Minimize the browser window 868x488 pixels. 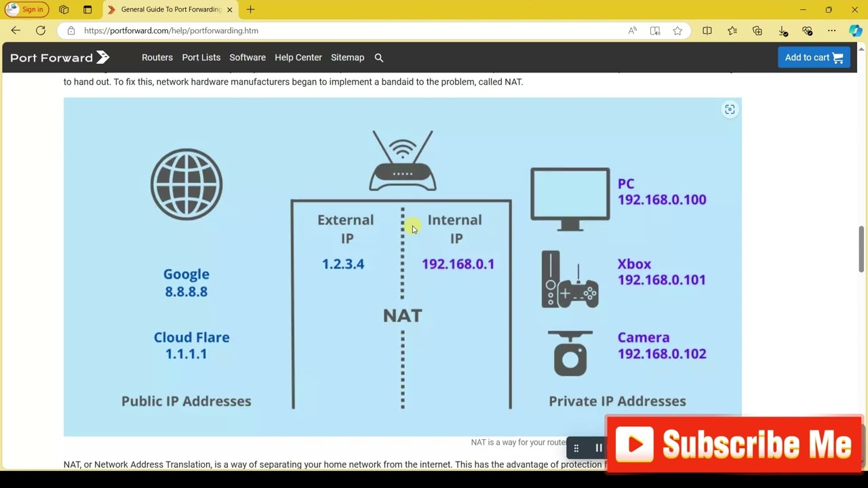click(x=803, y=9)
